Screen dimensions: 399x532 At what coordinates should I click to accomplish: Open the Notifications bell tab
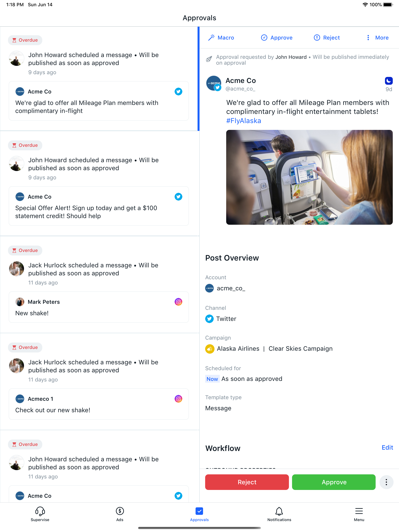[x=279, y=514]
